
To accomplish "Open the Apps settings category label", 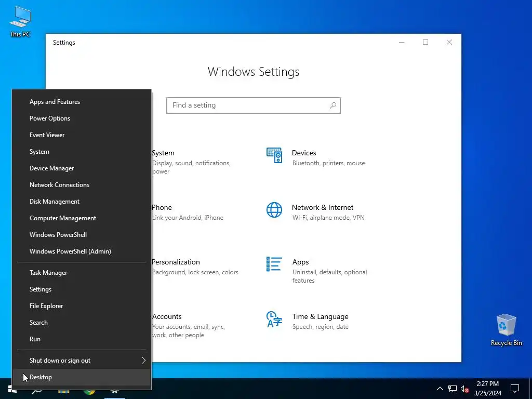I will tap(301, 262).
